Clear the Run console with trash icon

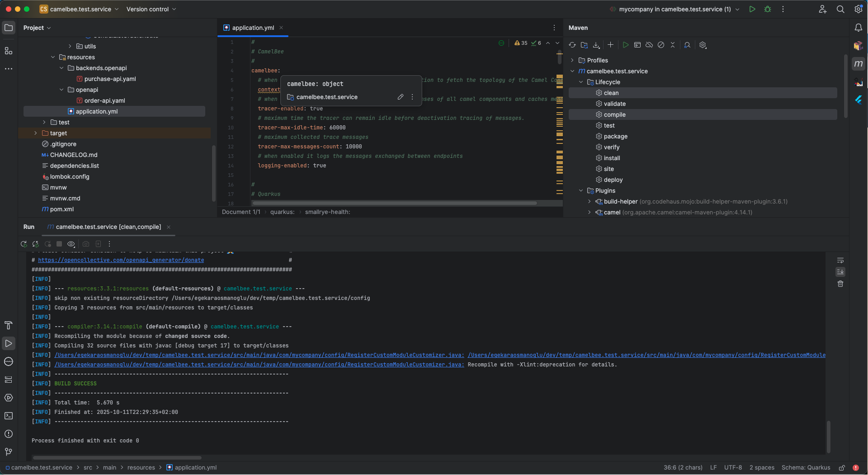840,284
